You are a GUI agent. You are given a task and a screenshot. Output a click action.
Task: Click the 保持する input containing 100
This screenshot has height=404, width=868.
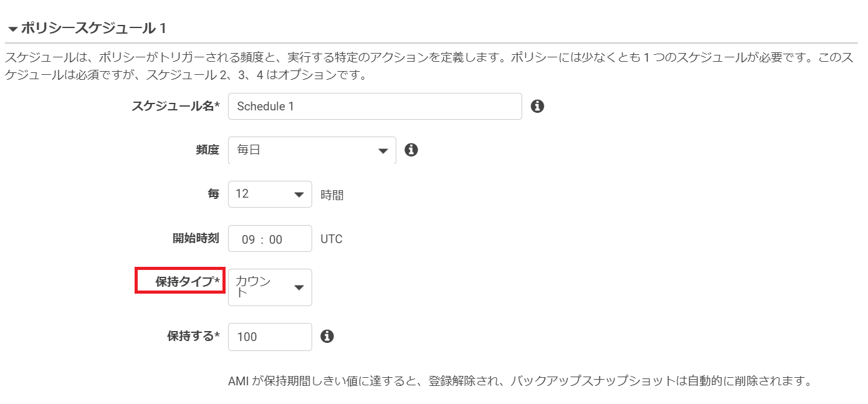pyautogui.click(x=270, y=337)
